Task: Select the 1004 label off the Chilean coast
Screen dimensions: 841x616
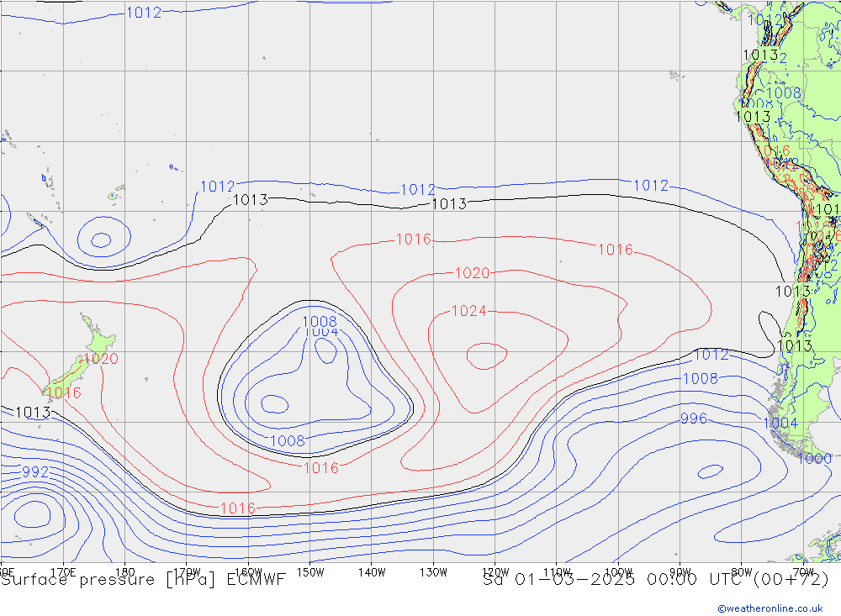Action: (780, 423)
